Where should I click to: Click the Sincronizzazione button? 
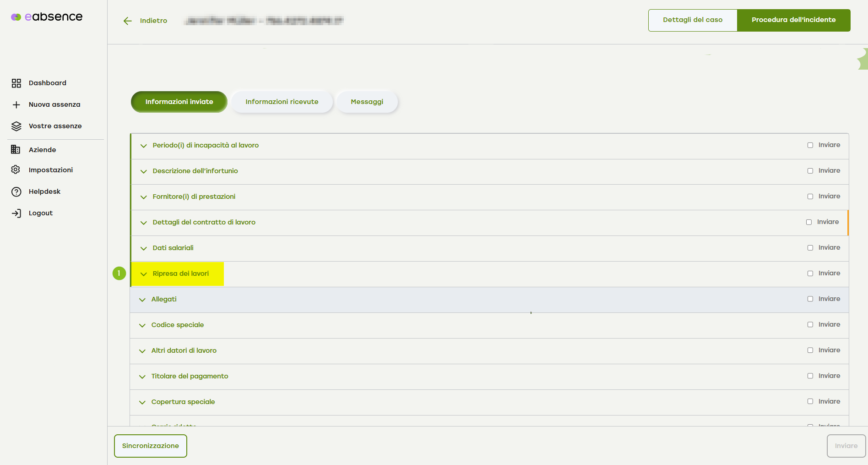pos(151,446)
